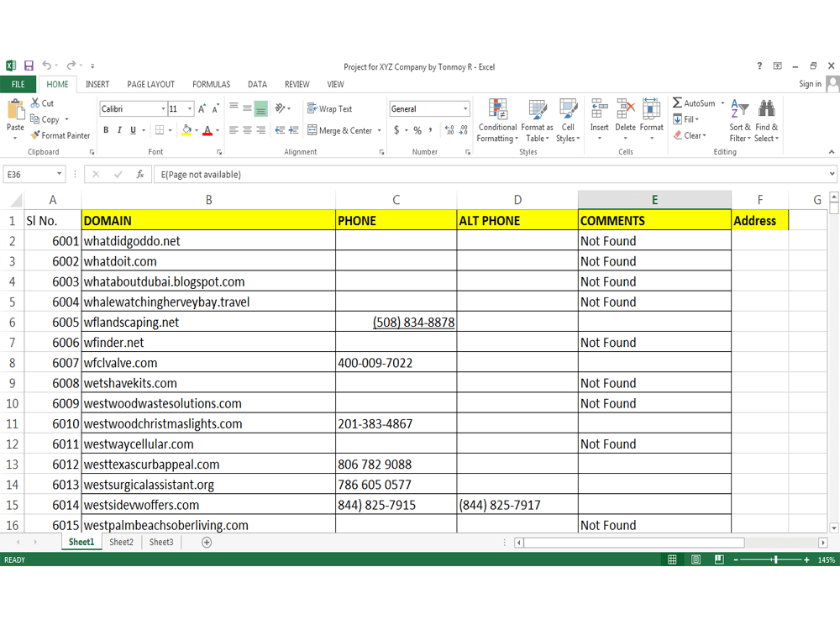This screenshot has width=840, height=630.
Task: Open the General number format dropdown
Action: [x=465, y=108]
